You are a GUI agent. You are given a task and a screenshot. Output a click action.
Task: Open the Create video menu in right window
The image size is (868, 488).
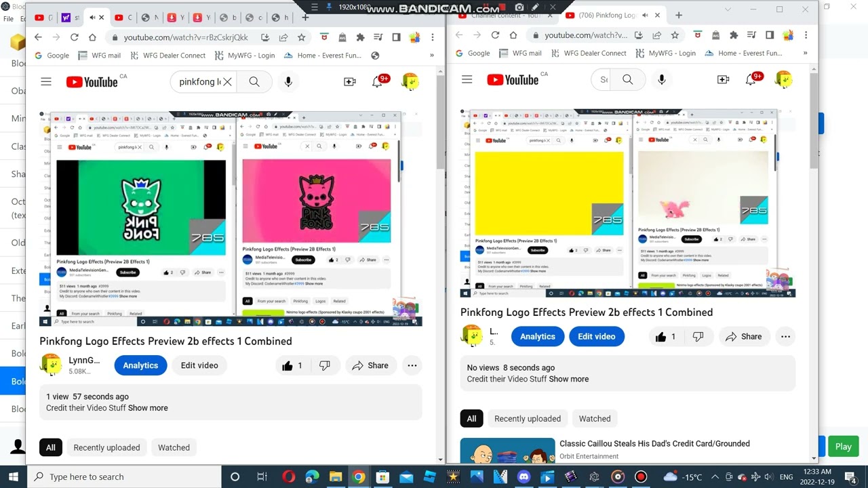tap(723, 79)
